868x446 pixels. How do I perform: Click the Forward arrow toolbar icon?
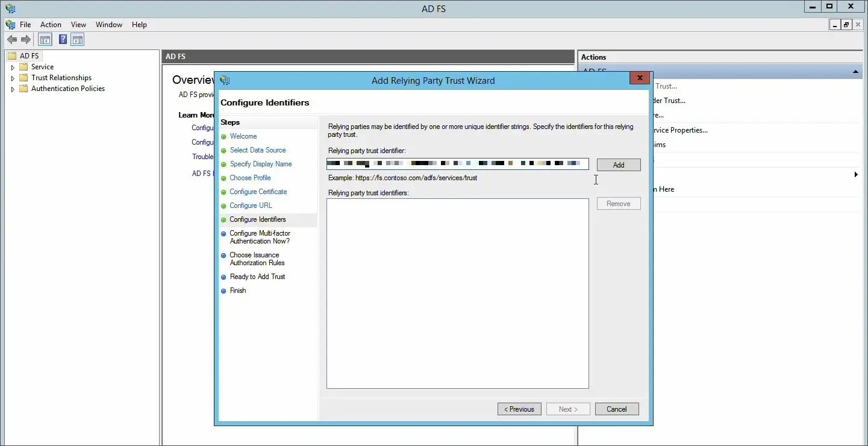click(x=26, y=40)
